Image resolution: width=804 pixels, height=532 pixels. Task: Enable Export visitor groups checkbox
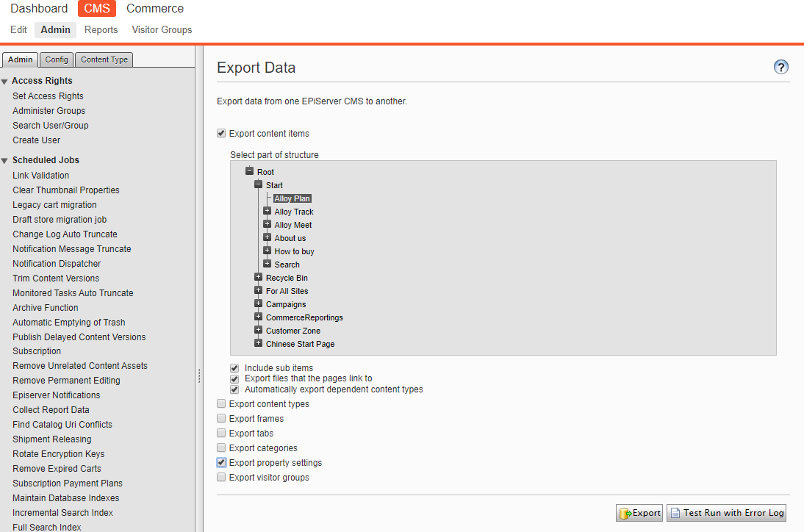coord(221,478)
